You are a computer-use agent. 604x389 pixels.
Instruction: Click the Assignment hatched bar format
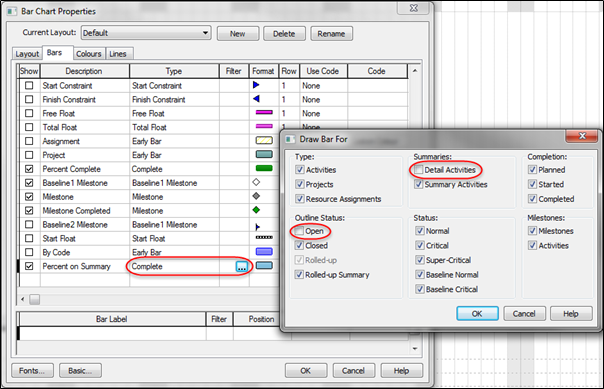tap(264, 141)
